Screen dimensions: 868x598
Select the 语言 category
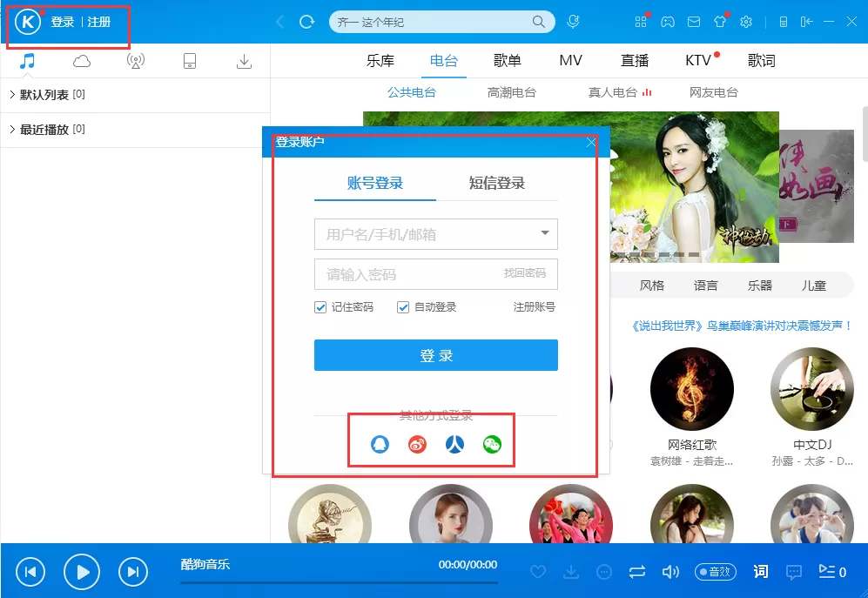coord(706,286)
